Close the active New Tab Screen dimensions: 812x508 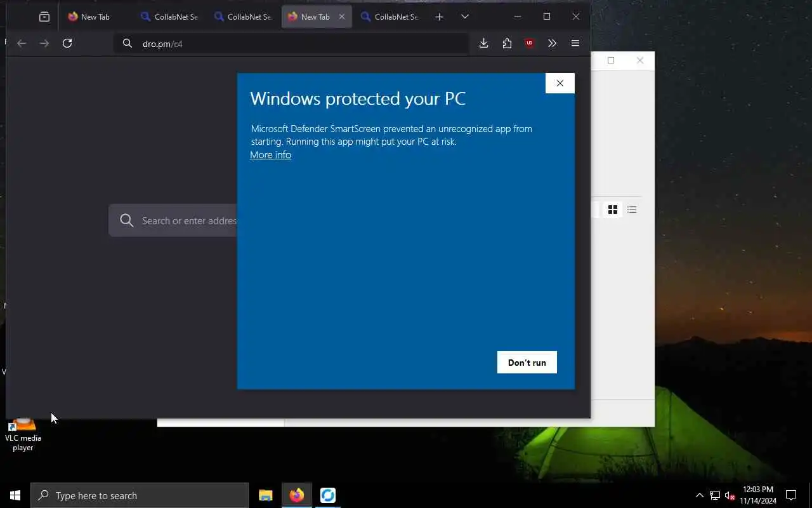coord(341,17)
